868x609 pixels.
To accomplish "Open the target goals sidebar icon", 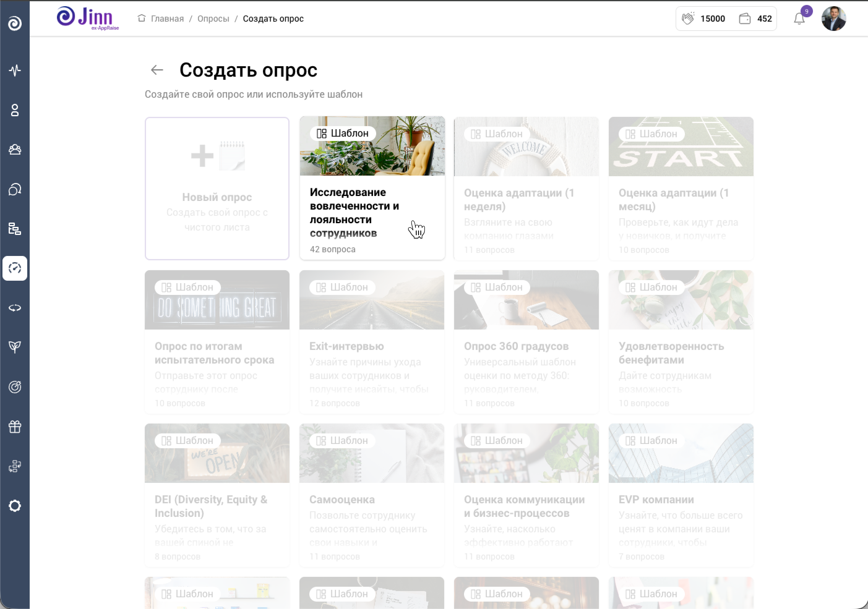I will [x=15, y=387].
